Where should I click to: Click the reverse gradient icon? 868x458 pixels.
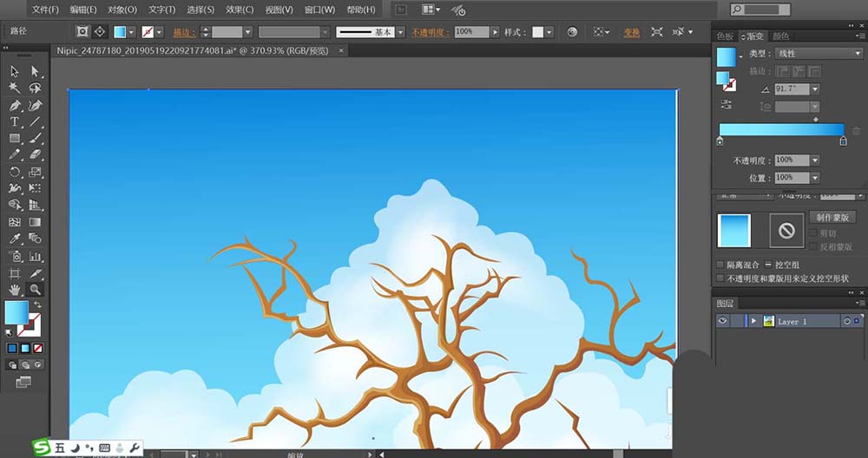click(x=727, y=104)
